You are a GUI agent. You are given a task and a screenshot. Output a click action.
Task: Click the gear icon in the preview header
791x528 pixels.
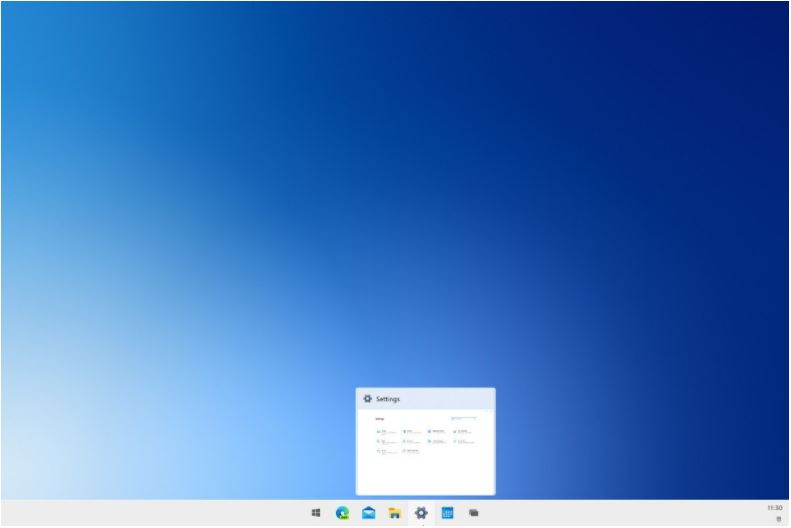click(368, 399)
